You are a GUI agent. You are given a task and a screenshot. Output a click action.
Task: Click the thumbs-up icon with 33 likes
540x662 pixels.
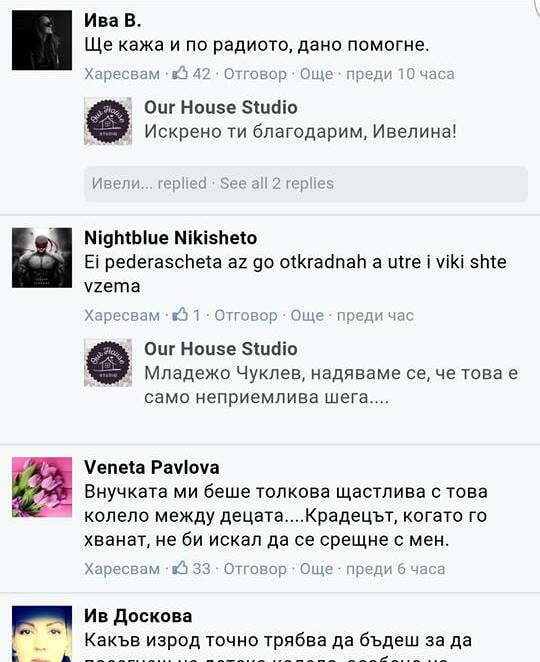[x=180, y=568]
